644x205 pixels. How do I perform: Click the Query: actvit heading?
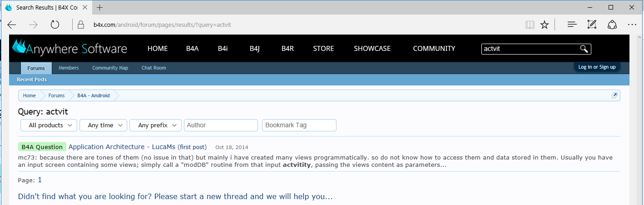point(43,111)
